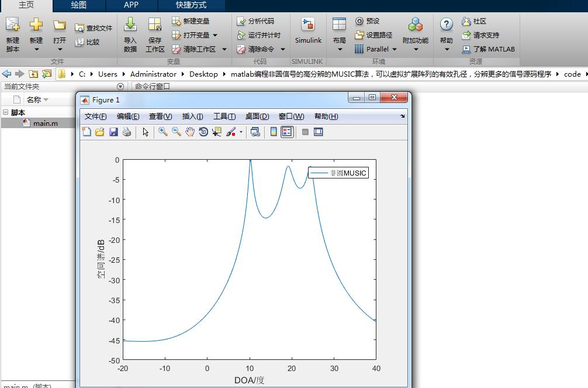
Task: Click 保存工作区 save workspace icon
Action: coord(154,25)
